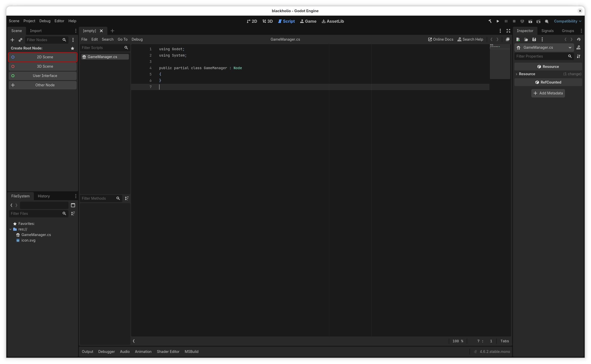Toggle the scripts panel chevron
591x364 pixels.
click(x=134, y=341)
